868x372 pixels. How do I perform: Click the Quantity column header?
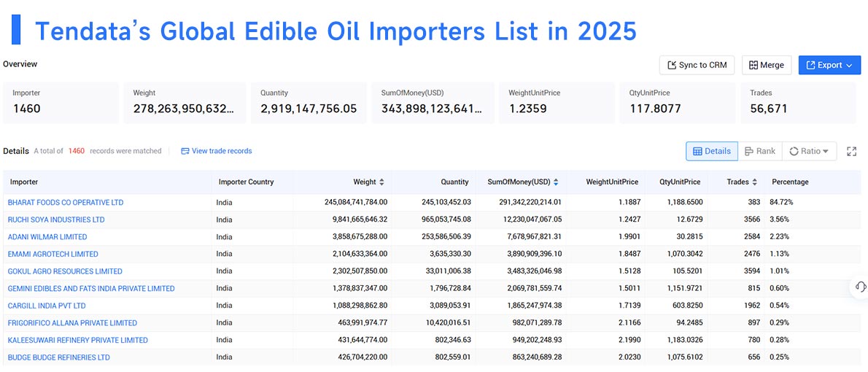click(x=454, y=182)
